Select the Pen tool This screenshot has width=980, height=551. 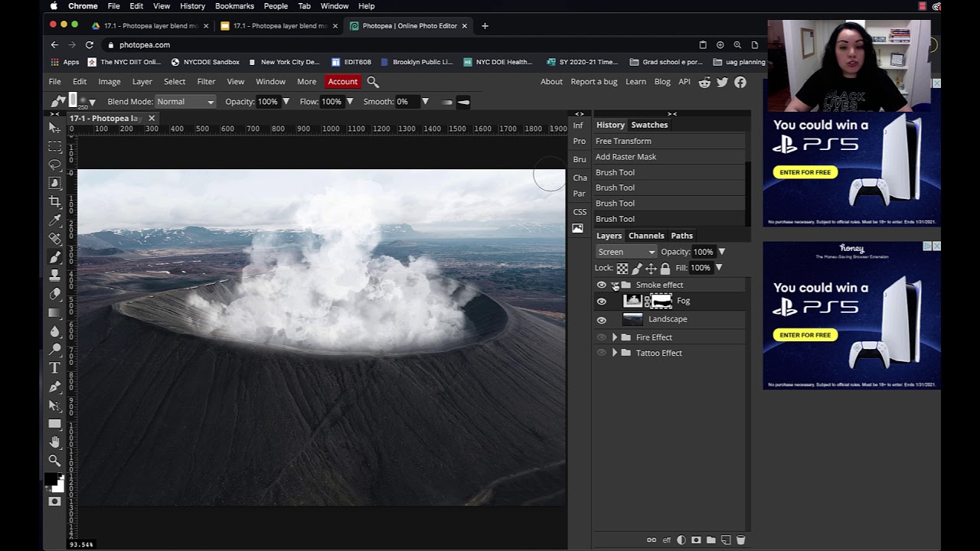[x=54, y=386]
